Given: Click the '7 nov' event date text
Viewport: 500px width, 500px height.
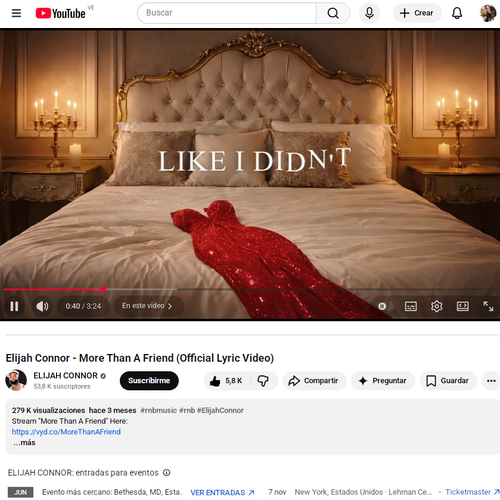Looking at the screenshot, I should tap(277, 492).
